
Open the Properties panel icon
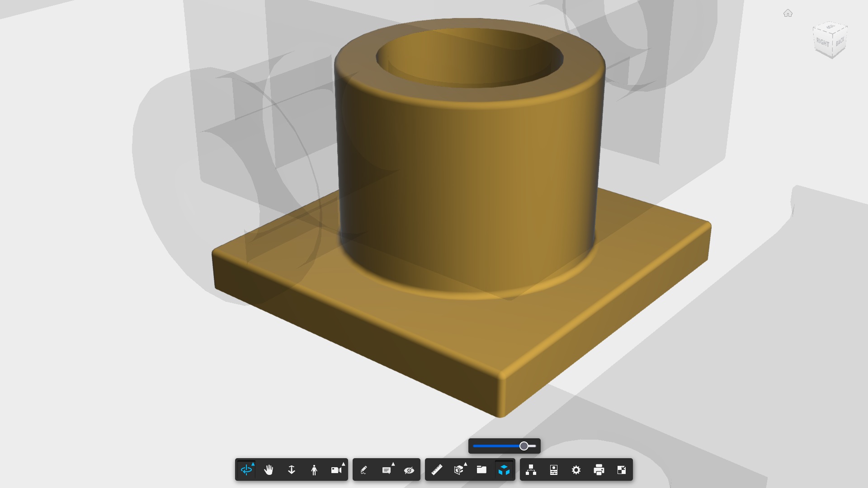[x=554, y=470]
